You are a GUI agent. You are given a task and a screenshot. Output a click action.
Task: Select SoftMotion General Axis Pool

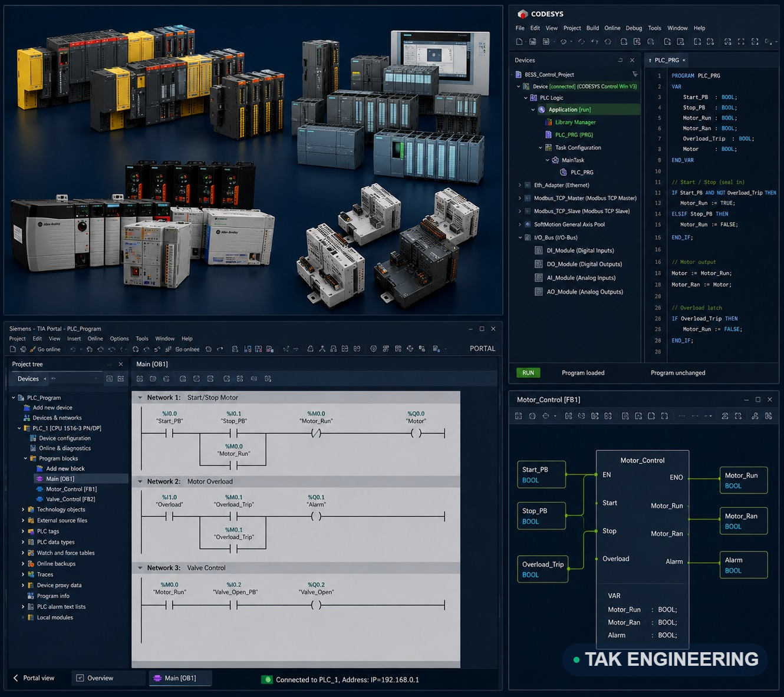(569, 224)
